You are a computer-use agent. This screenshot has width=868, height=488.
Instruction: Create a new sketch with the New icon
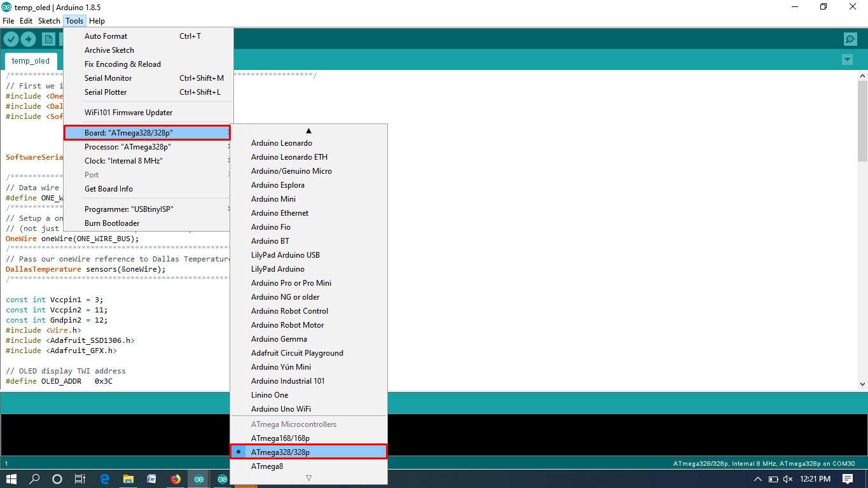click(x=48, y=39)
